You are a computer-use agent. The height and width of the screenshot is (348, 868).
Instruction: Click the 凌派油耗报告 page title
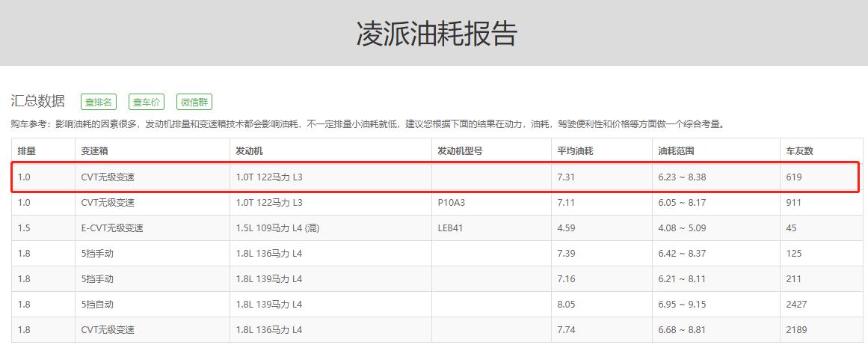tap(437, 34)
